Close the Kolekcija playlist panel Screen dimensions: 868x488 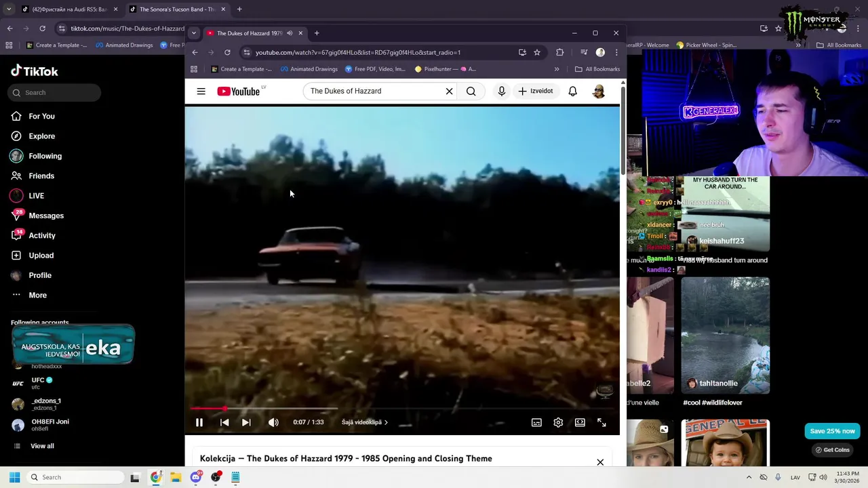pos(600,462)
